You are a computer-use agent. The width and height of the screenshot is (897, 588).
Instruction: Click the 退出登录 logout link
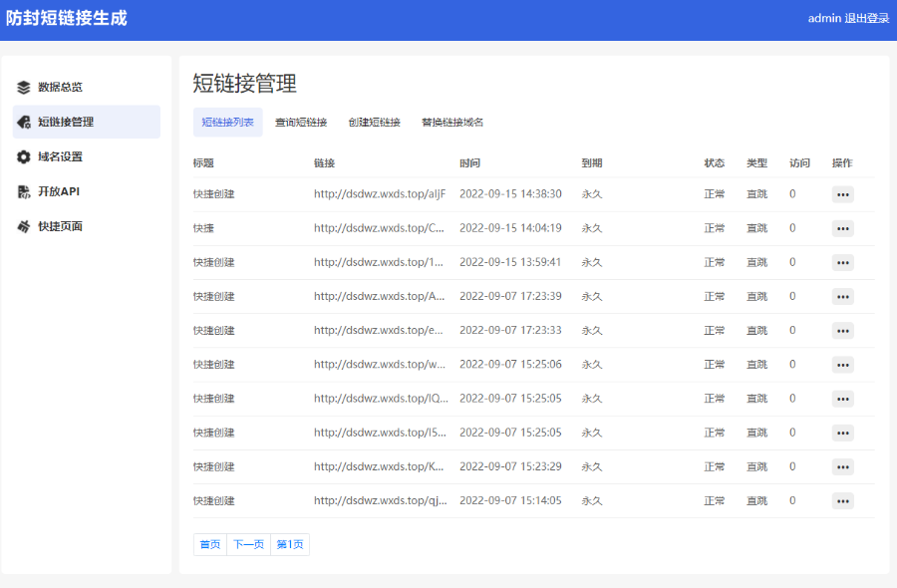tap(867, 18)
